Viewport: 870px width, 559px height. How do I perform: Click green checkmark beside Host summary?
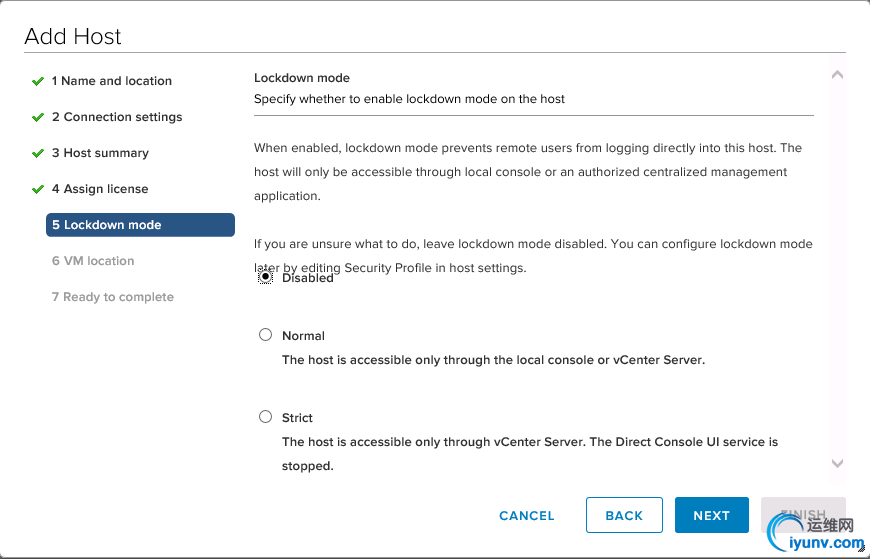(x=38, y=153)
